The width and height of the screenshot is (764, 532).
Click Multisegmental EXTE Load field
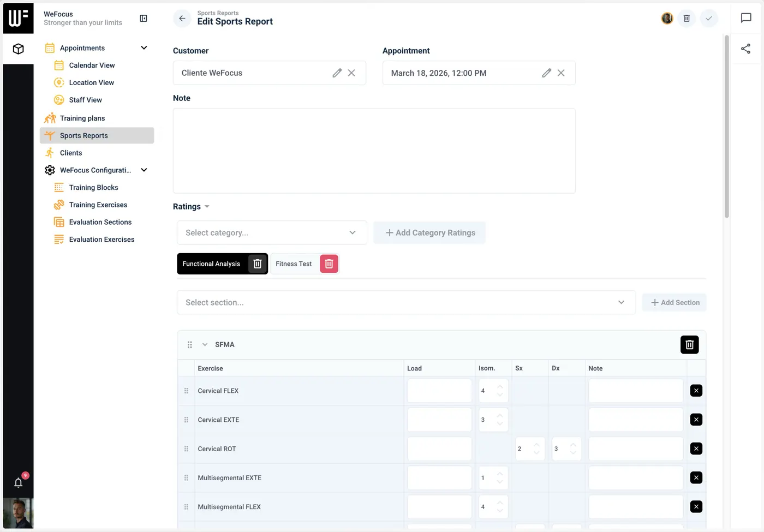(x=439, y=478)
